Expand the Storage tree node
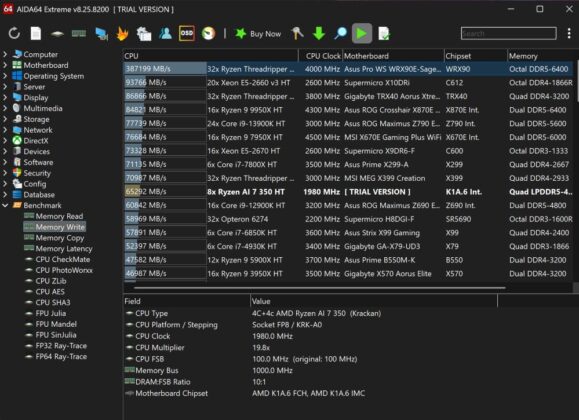Image resolution: width=579 pixels, height=420 pixels. (5, 119)
